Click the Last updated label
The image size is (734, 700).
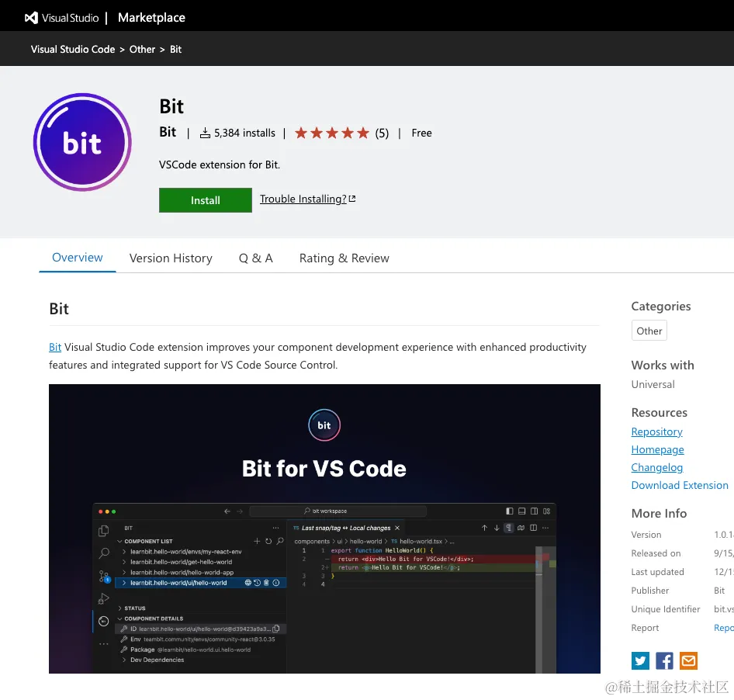[658, 572]
